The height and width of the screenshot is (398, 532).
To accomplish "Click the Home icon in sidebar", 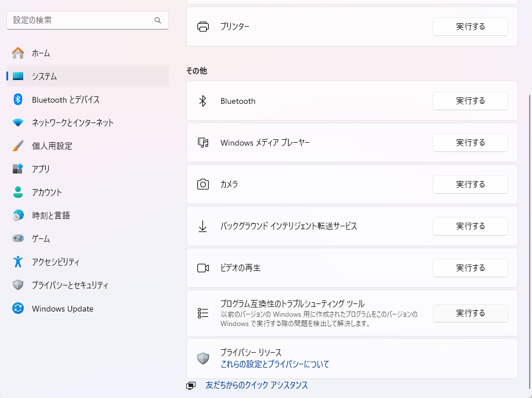I will tap(18, 53).
